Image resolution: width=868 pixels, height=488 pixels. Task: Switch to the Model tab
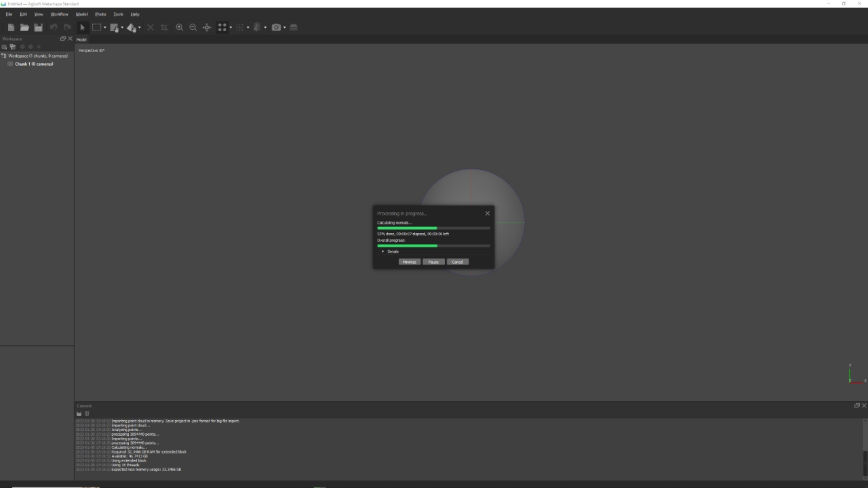[81, 39]
